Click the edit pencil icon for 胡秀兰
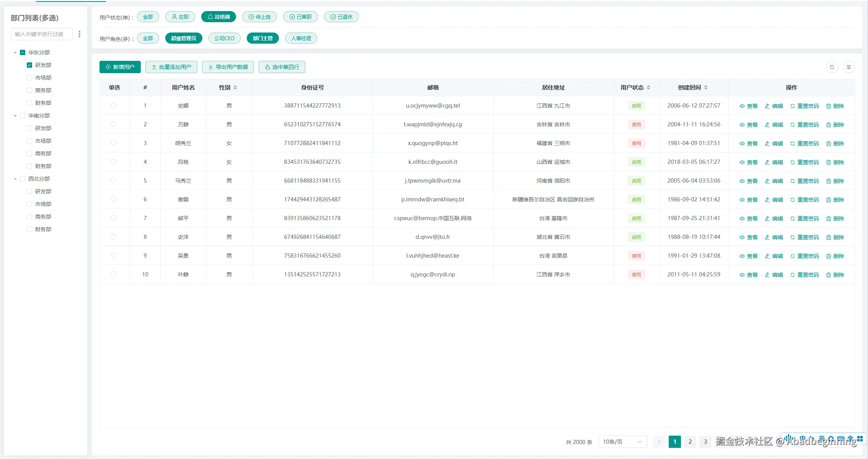Viewport: 868px width, 459px height. point(767,144)
